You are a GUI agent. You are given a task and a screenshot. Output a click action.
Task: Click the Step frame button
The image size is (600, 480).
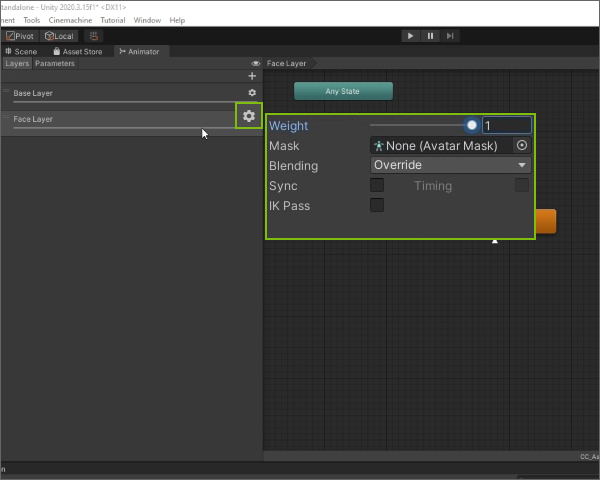coord(451,36)
